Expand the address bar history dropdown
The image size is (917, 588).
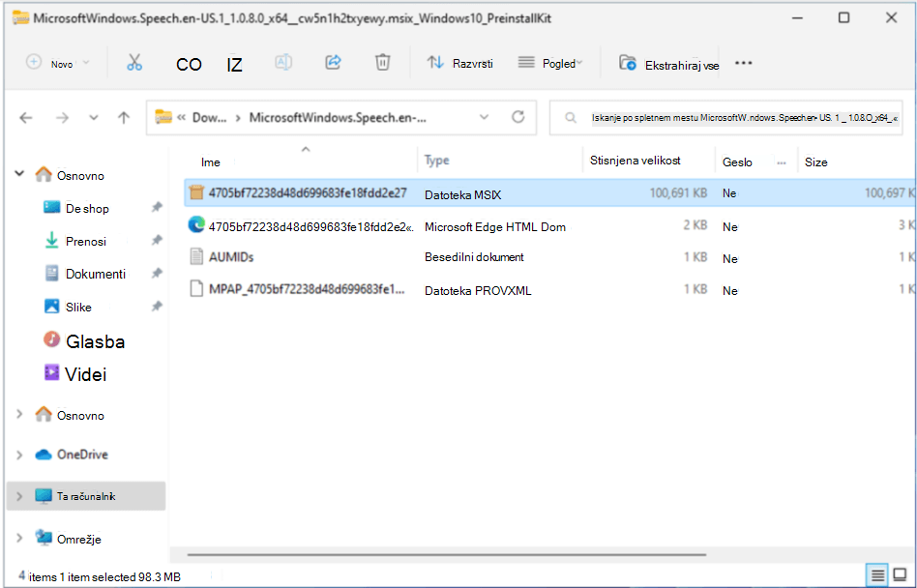[x=485, y=117]
